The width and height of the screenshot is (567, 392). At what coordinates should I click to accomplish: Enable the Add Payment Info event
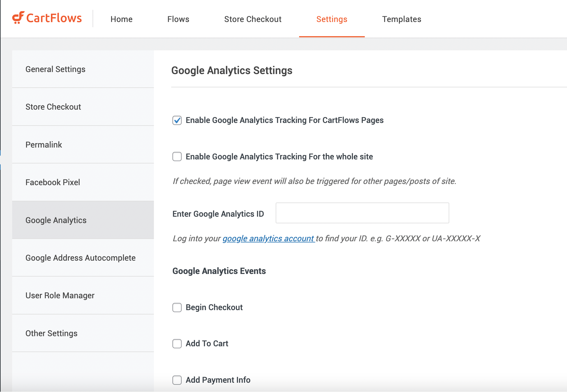pyautogui.click(x=177, y=380)
